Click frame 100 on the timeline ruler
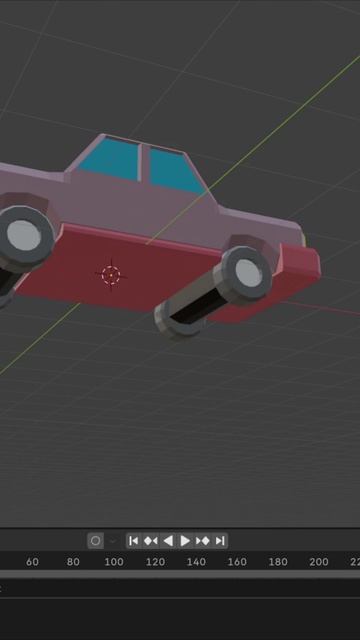The width and height of the screenshot is (360, 640). coord(114,562)
